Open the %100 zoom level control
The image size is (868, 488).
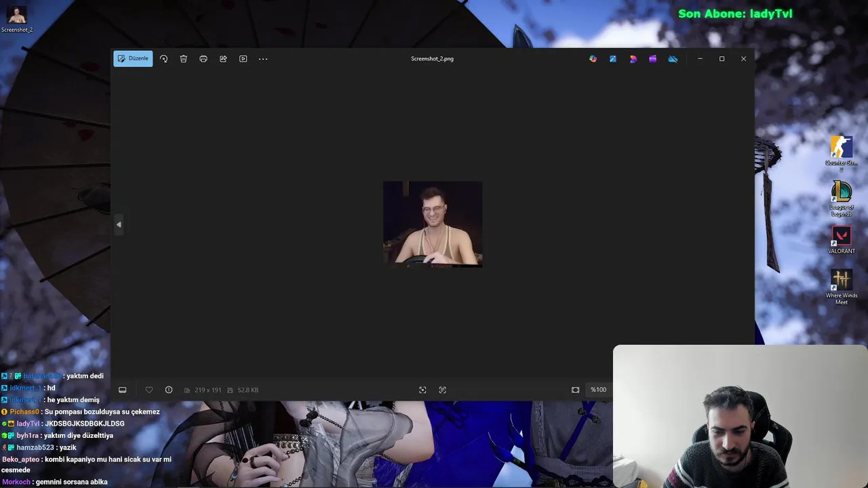[598, 390]
